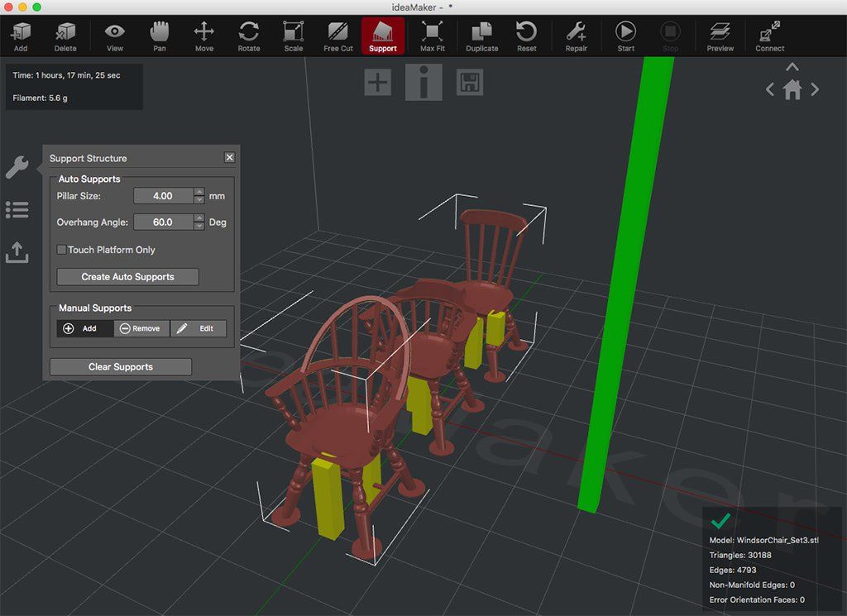Click the Rotate tool icon
847x616 pixels.
(x=248, y=36)
